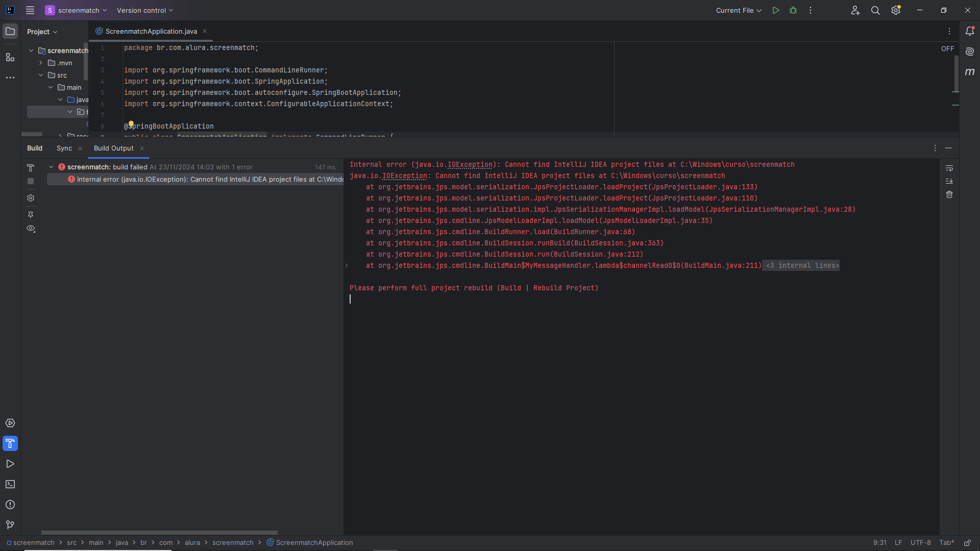Open Services tool window
This screenshot has width=980, height=551.
point(10,423)
